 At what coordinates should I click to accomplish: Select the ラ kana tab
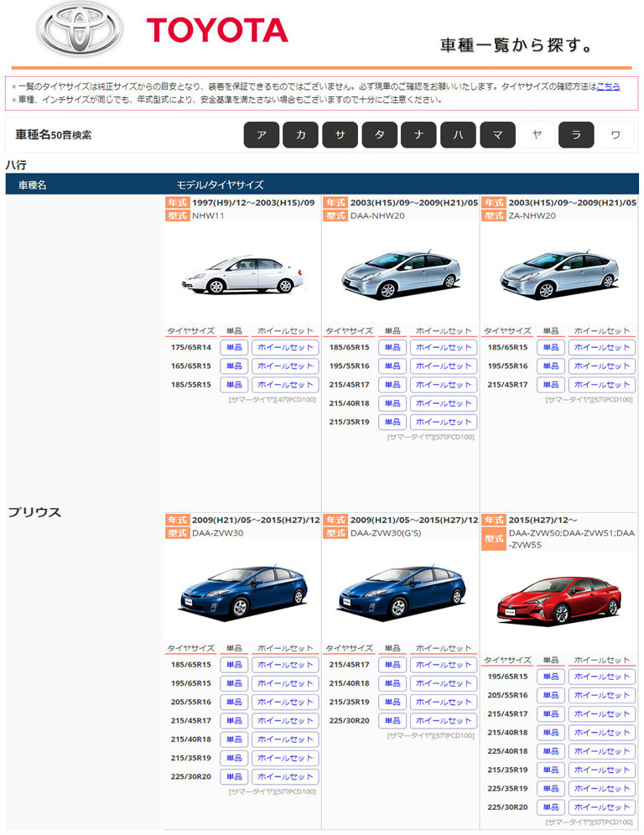[x=576, y=135]
